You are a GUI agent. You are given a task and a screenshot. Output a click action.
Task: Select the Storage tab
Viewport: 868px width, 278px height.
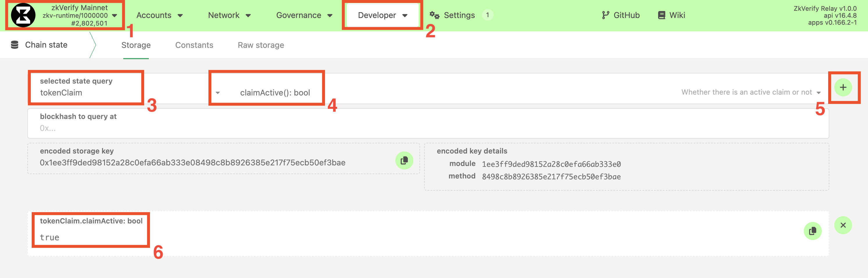coord(136,45)
